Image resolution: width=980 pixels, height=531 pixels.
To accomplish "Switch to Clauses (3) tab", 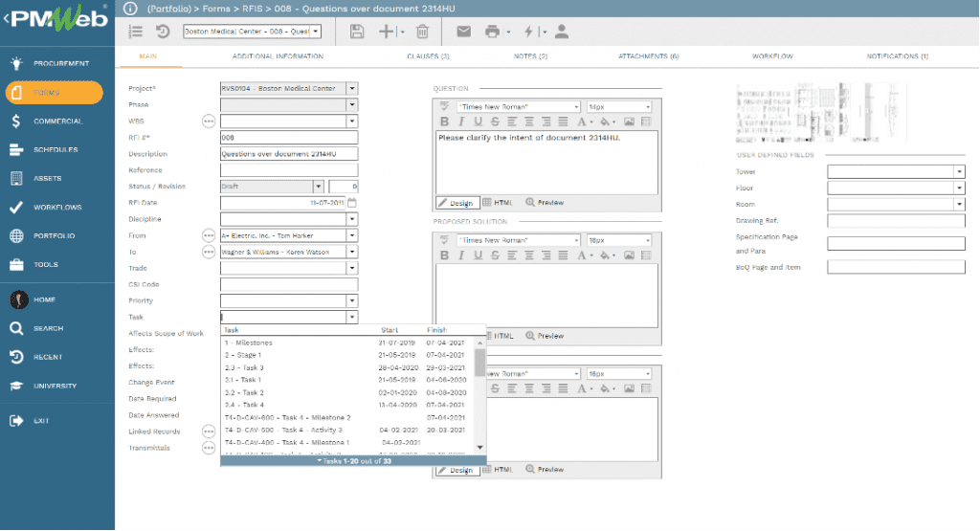I will (x=428, y=56).
